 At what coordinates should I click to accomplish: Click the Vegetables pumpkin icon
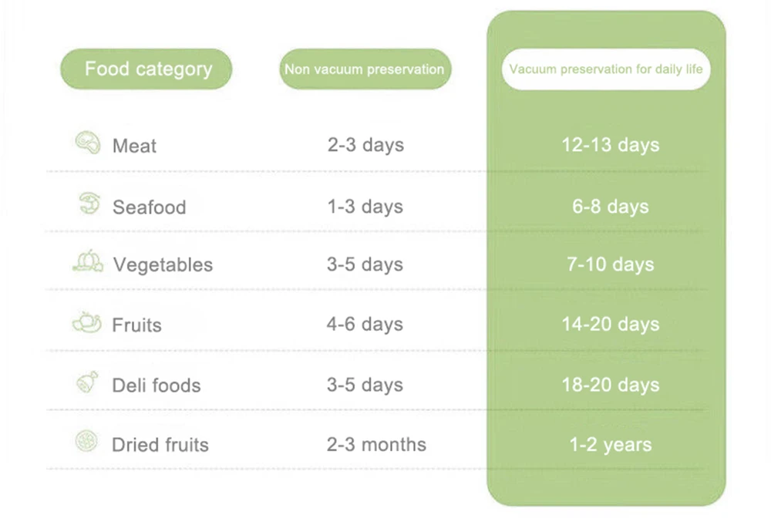click(x=88, y=261)
